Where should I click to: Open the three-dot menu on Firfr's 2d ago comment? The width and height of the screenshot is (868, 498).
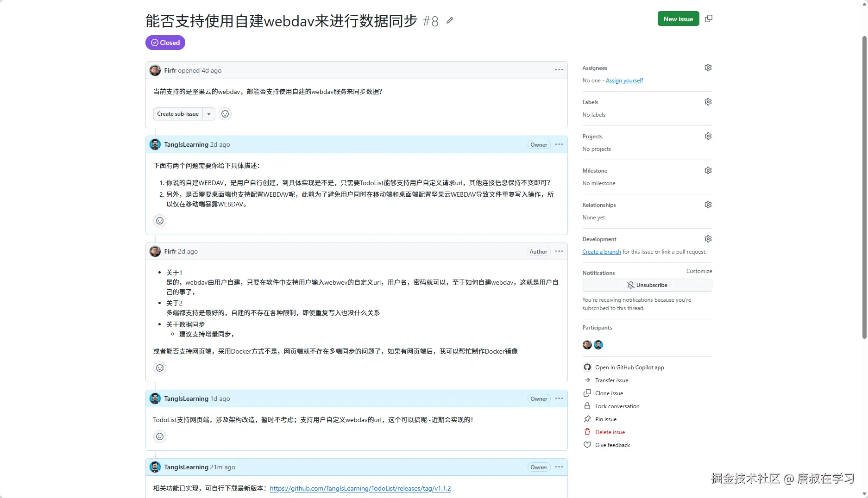[559, 251]
